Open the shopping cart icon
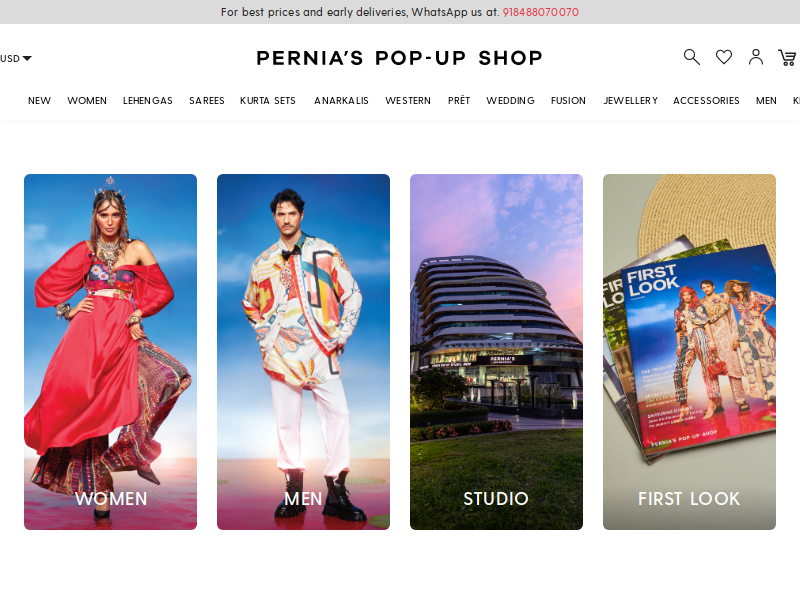 tap(787, 58)
